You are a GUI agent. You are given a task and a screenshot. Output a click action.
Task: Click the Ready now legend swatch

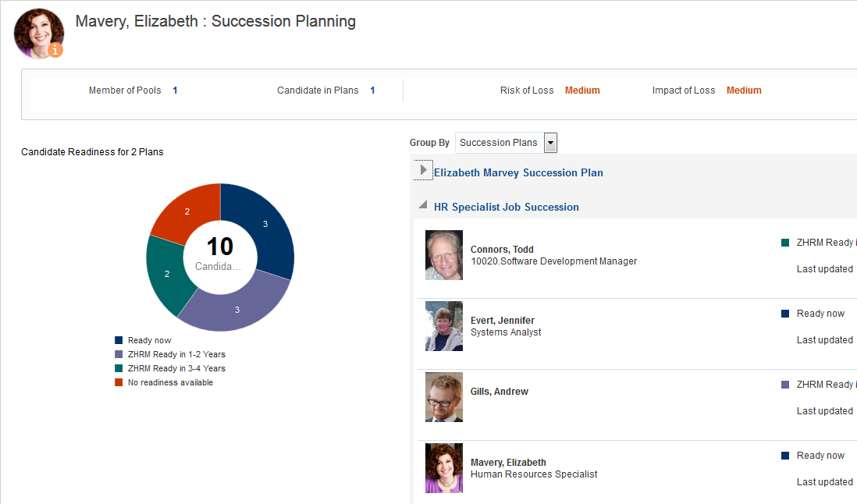click(x=119, y=340)
